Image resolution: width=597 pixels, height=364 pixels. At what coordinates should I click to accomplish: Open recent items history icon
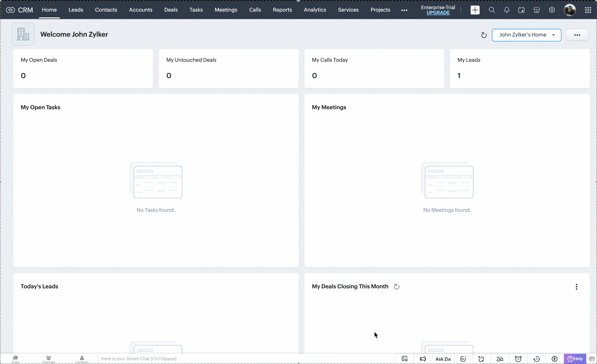[x=536, y=359]
